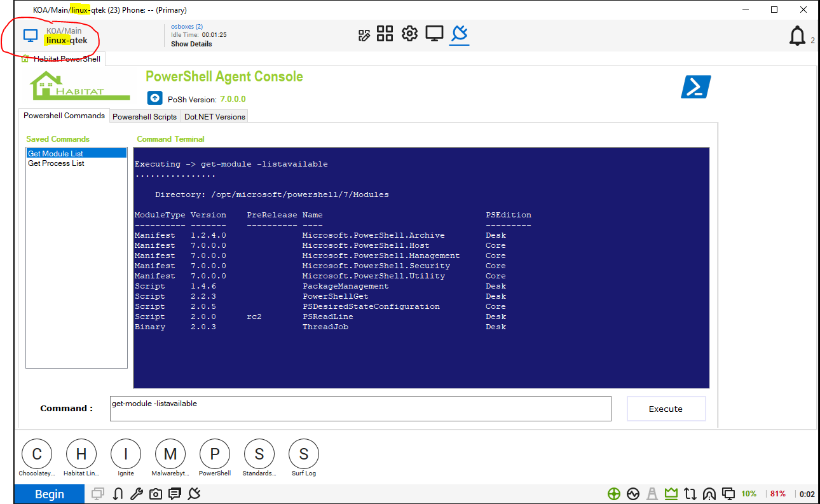Click Microsoft.PowerShell.Security in the terminal output

pyautogui.click(x=376, y=266)
